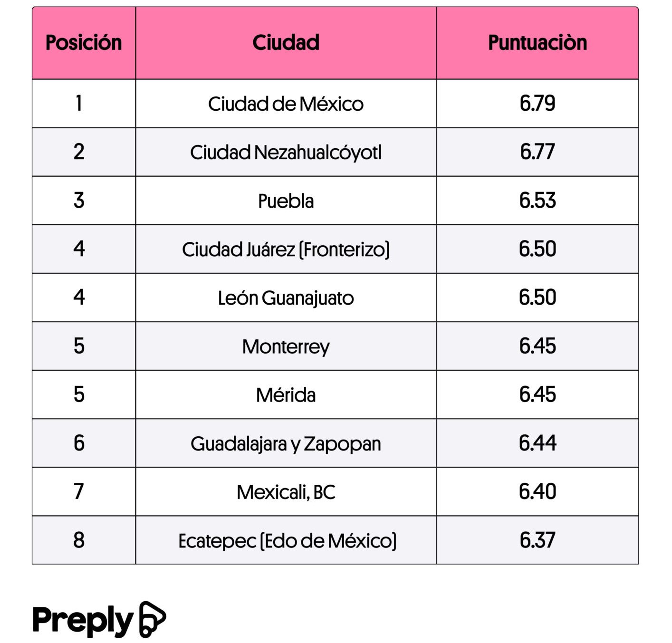Select the León Guanajuato cell

pos(286,298)
